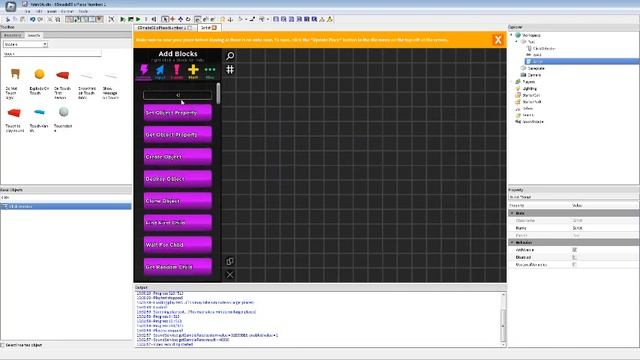The width and height of the screenshot is (640, 360).
Task: Click the Toolbox search text field
Action: tap(52, 54)
